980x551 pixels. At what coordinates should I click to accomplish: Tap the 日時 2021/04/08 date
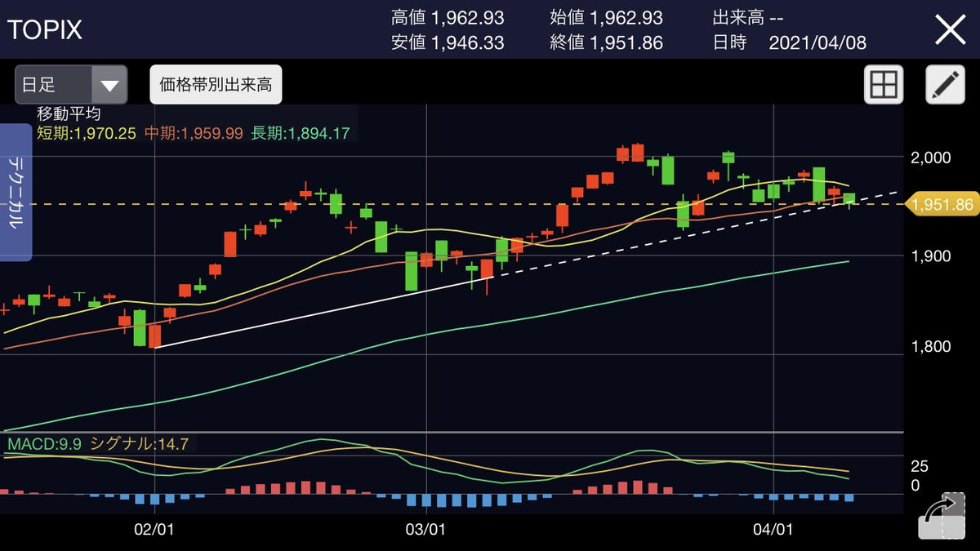(790, 42)
